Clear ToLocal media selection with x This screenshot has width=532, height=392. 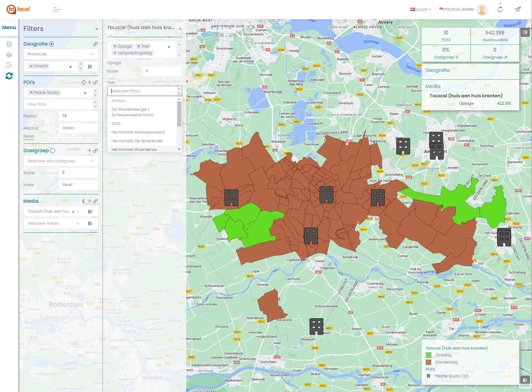tap(73, 212)
